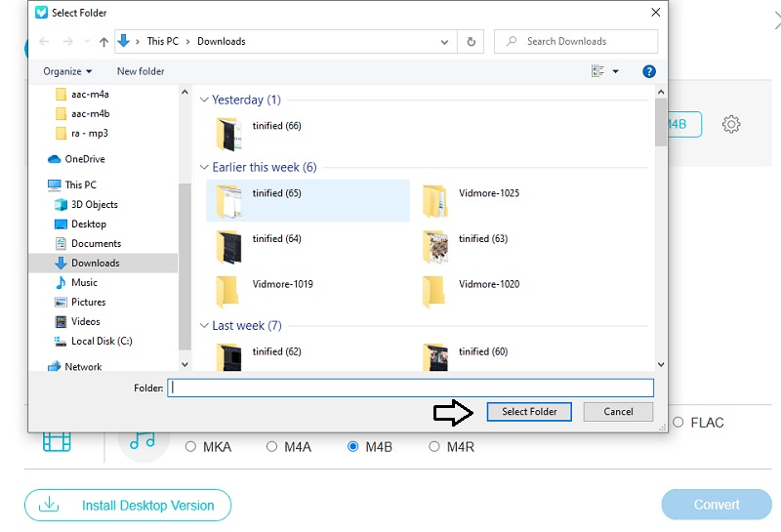The image size is (781, 532).
Task: Select the video film strip icon
Action: [58, 440]
